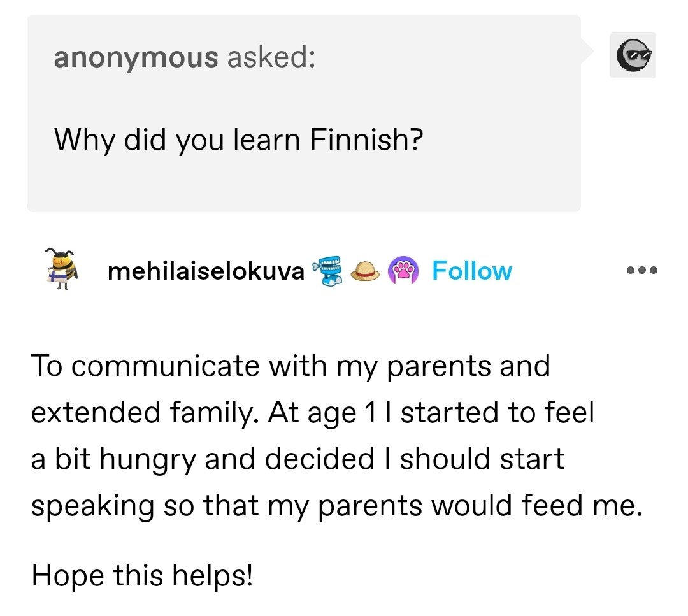688x616 pixels.
Task: Click the line "To communicate with my parents and"
Action: coord(290,366)
